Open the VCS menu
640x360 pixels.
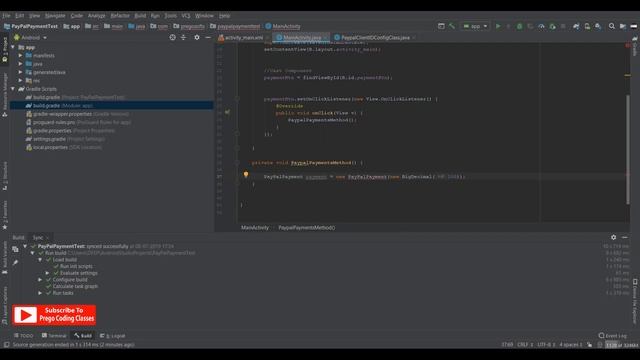click(x=186, y=16)
